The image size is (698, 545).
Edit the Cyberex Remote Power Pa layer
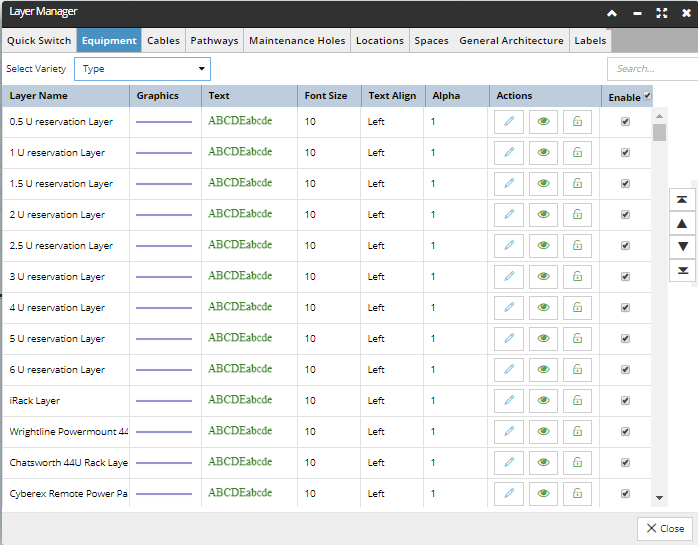click(x=509, y=494)
